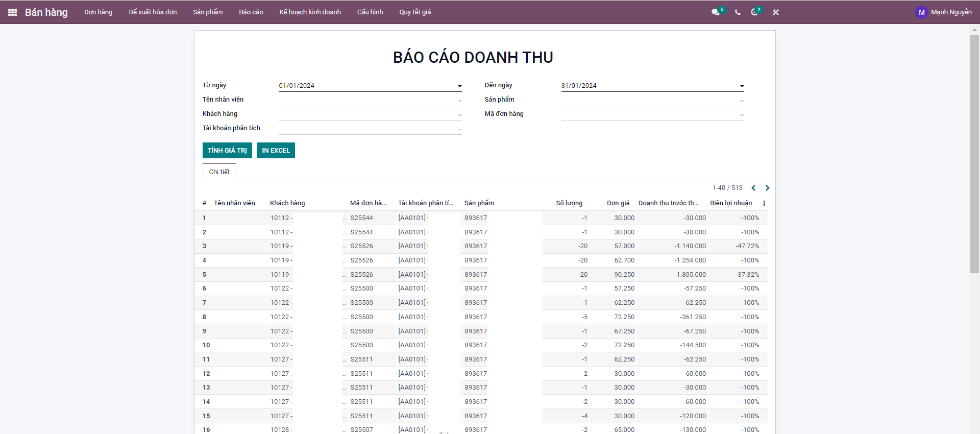The width and height of the screenshot is (980, 434).
Task: Open the apps grid home menu
Action: point(13,12)
